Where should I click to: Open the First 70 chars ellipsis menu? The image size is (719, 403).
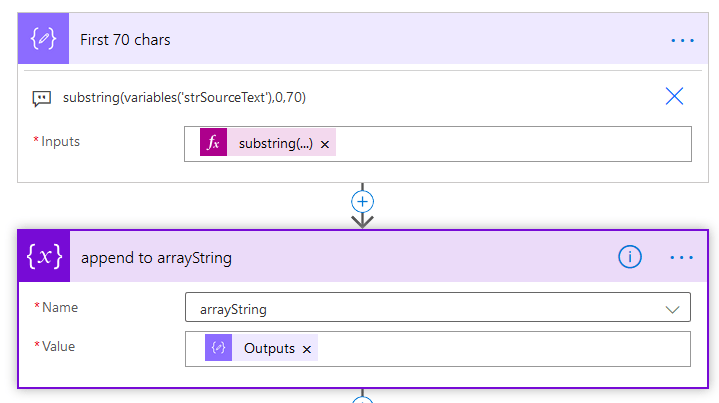coord(682,41)
